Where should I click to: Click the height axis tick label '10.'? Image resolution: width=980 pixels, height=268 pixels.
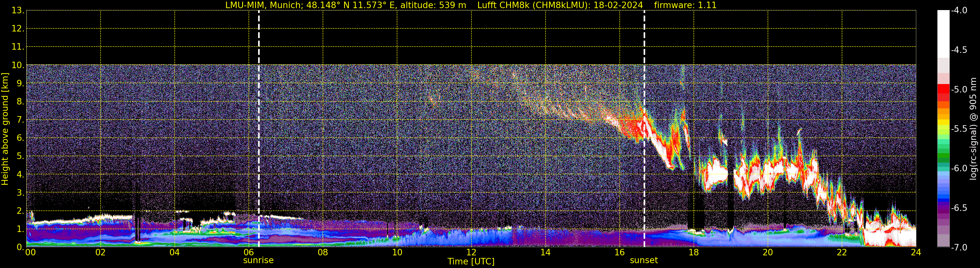coord(18,65)
